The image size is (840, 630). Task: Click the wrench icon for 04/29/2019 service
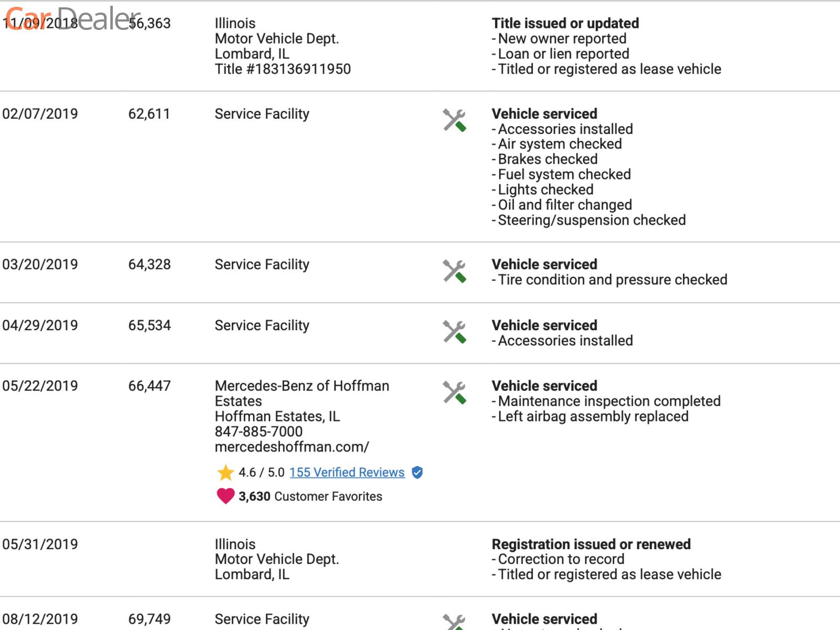[x=454, y=332]
